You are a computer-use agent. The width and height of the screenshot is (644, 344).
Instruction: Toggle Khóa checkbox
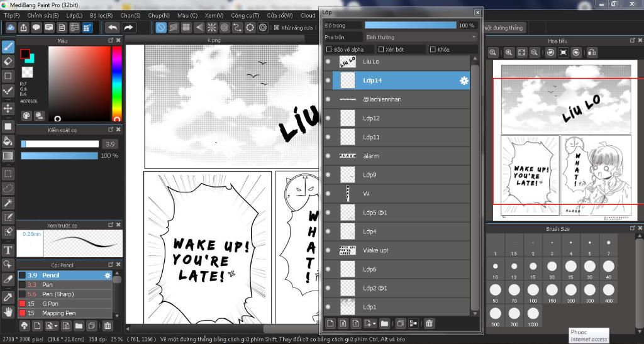click(x=433, y=50)
